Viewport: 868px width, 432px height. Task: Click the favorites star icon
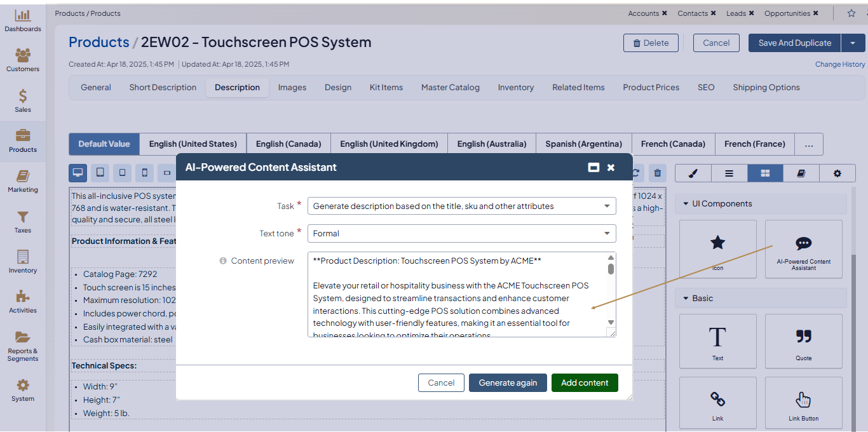851,13
